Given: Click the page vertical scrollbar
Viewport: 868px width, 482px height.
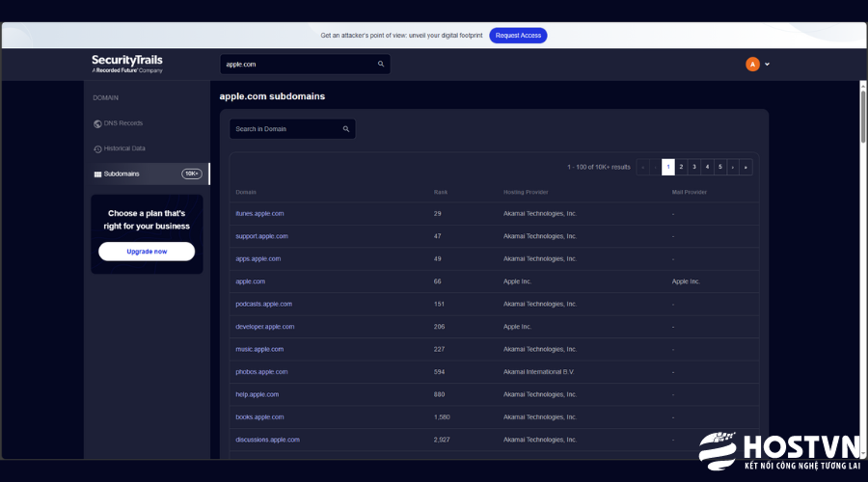Looking at the screenshot, I should click(863, 117).
